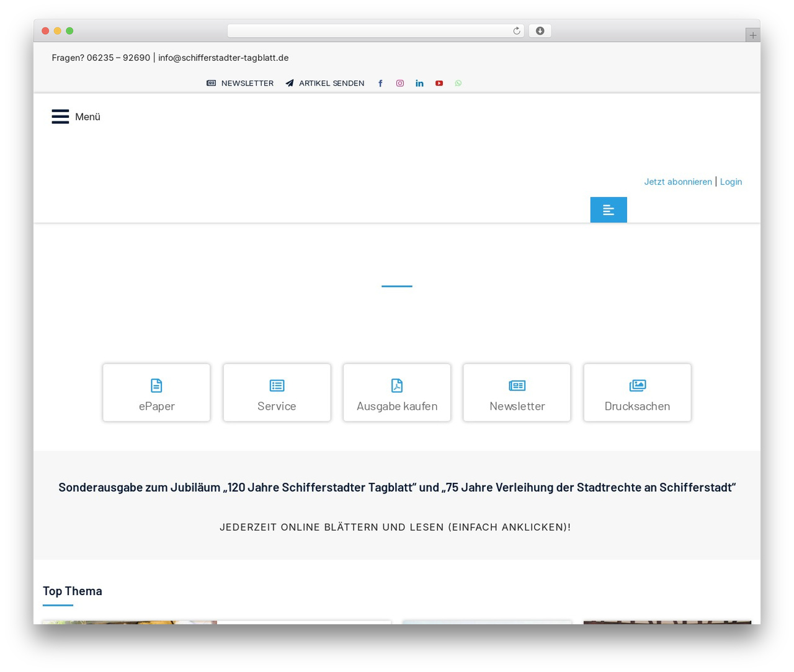Click the Menü label text
Image resolution: width=794 pixels, height=672 pixels.
click(87, 117)
